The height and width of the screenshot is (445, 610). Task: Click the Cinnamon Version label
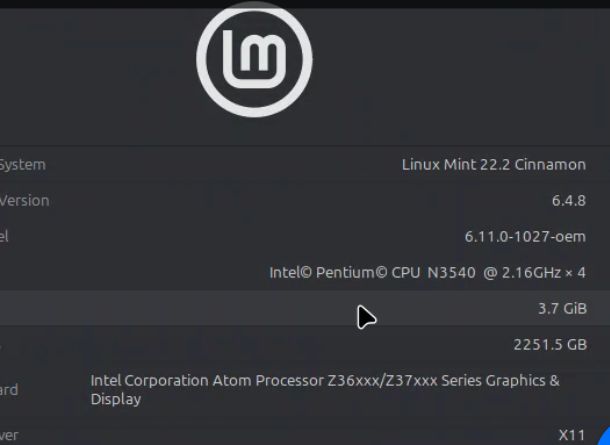point(24,200)
